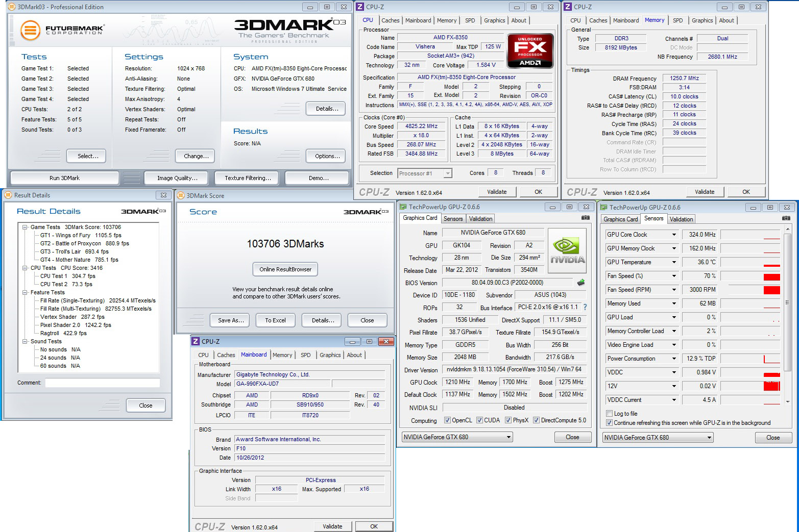This screenshot has width=799, height=532.
Task: Click the camera screenshot icon in GPU-Z Graphics Card window
Action: [585, 218]
